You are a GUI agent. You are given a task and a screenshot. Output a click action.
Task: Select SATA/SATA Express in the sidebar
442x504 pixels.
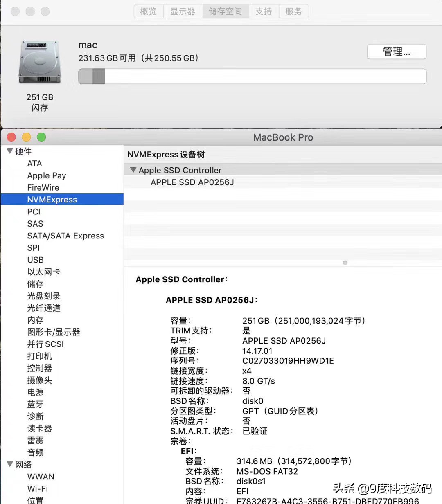click(65, 236)
